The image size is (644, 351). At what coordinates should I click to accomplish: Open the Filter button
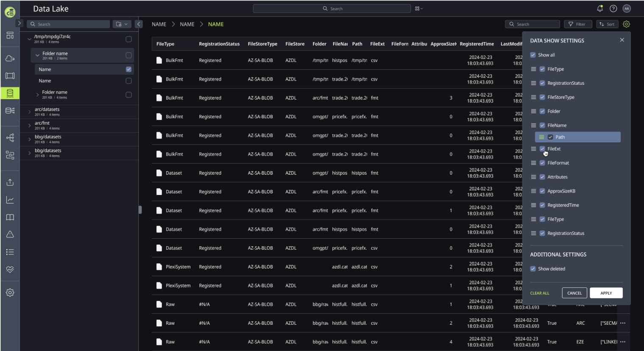pyautogui.click(x=577, y=24)
